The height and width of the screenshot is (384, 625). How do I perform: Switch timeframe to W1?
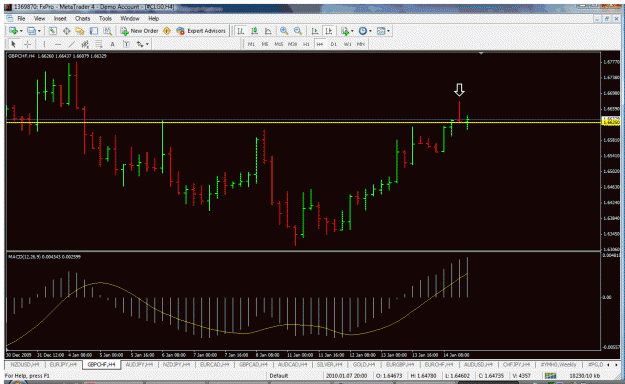pos(348,44)
